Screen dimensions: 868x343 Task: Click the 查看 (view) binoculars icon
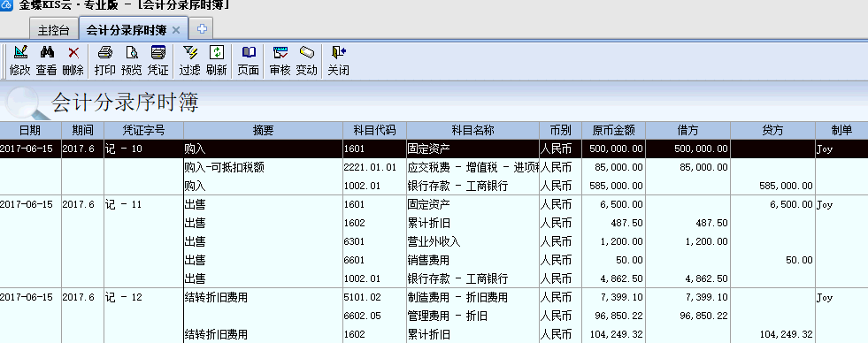(x=47, y=52)
